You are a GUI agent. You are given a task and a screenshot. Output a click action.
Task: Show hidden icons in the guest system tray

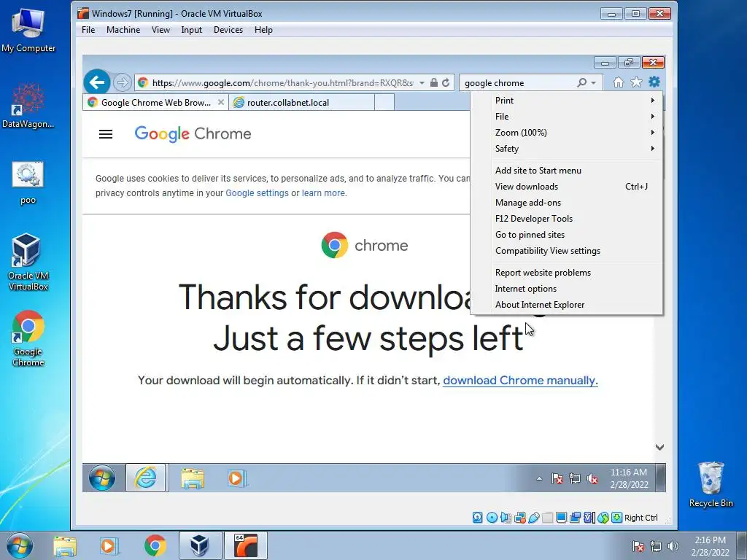(x=539, y=479)
